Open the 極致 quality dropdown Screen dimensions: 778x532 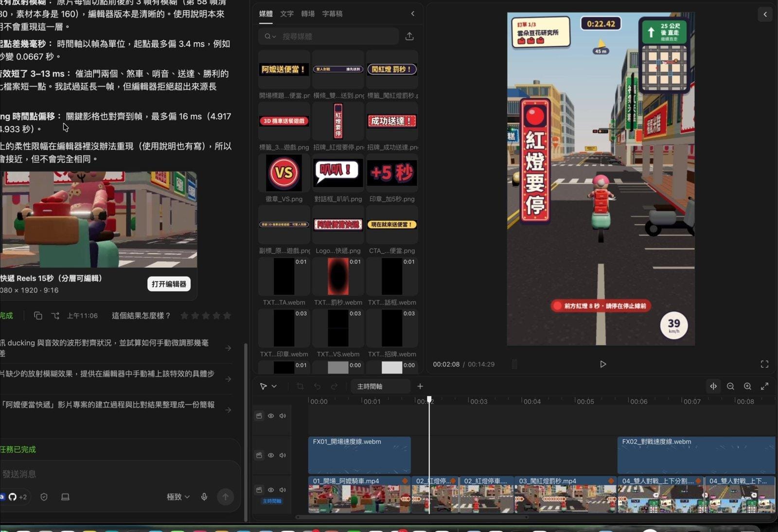[178, 497]
